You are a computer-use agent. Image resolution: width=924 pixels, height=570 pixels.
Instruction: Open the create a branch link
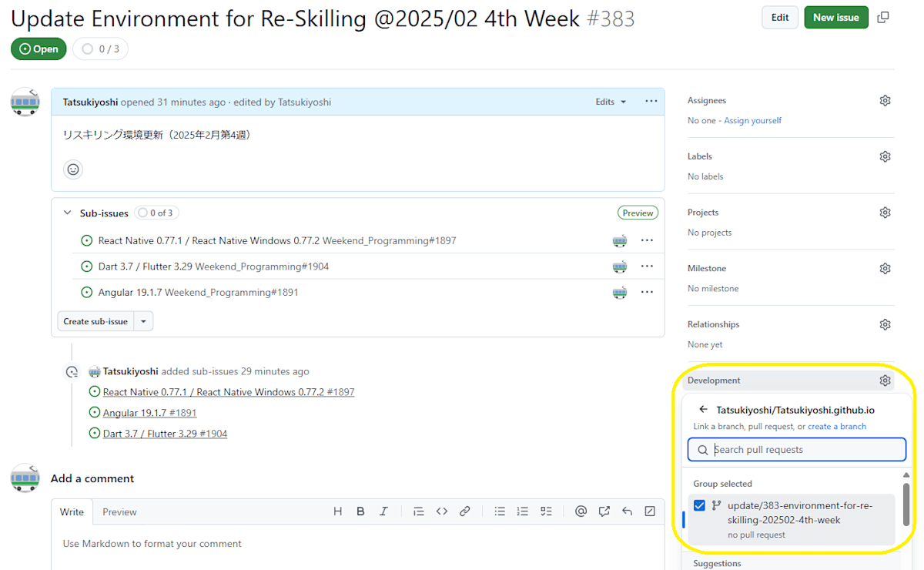coord(837,426)
